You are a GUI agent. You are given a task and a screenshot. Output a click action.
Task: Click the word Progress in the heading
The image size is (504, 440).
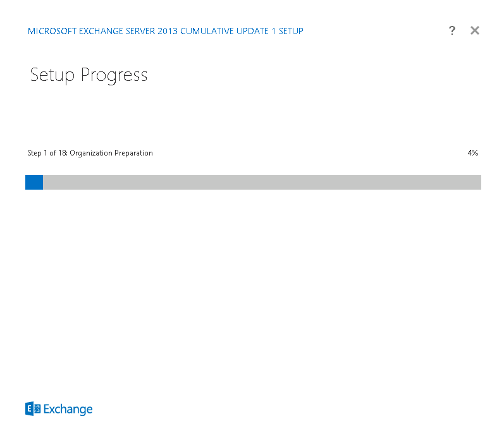click(x=114, y=75)
